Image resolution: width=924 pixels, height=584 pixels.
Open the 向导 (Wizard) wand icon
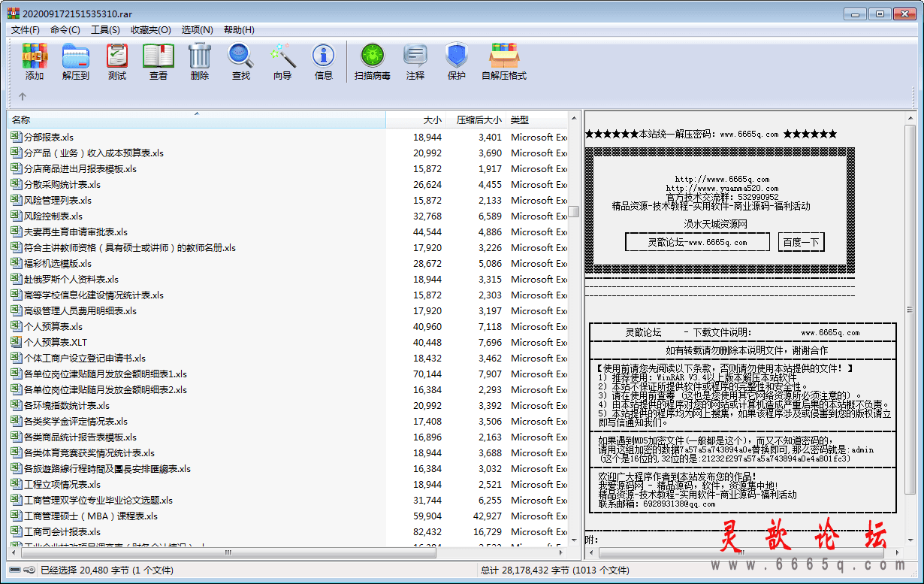point(282,56)
